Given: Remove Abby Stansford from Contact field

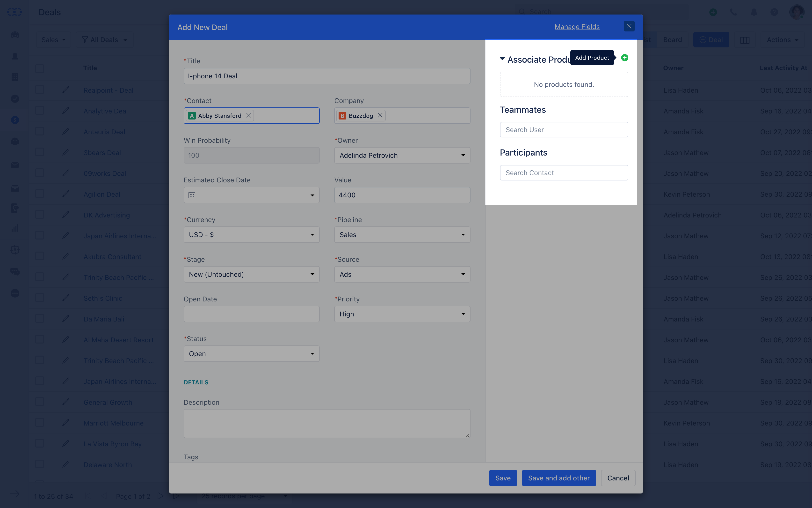Looking at the screenshot, I should coord(248,115).
